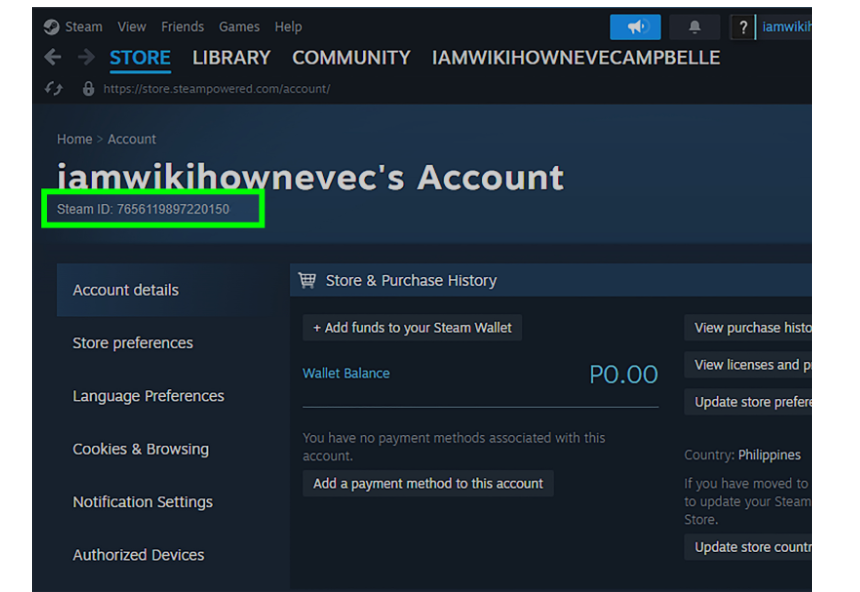Switch to the COMMUNITY tab
The width and height of the screenshot is (860, 592).
(x=351, y=58)
